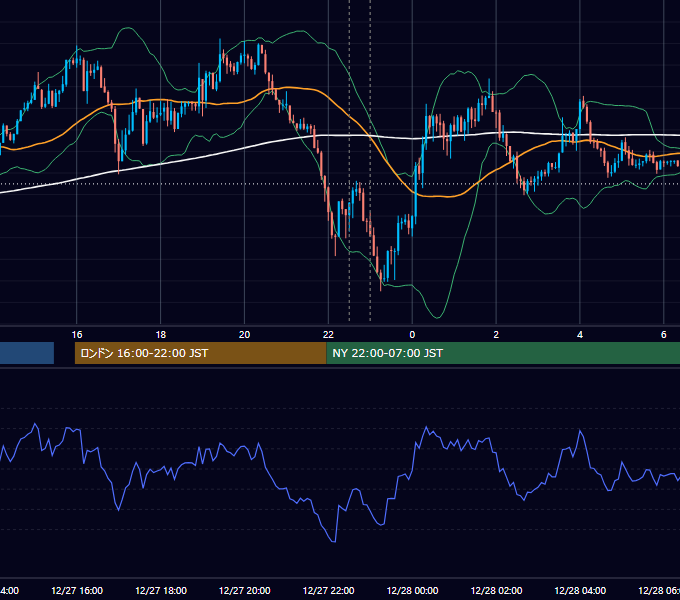Click the 12/28 02:00 date label
The image size is (680, 600).
coord(497,590)
